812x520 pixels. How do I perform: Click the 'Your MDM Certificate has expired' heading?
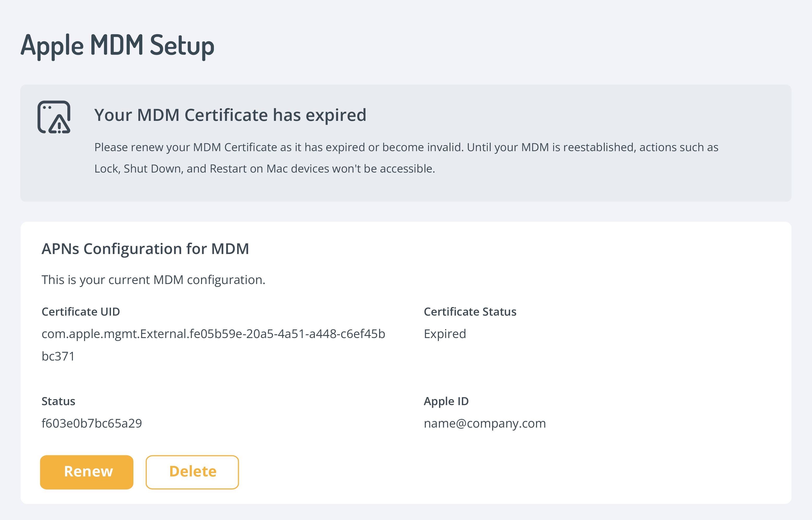(230, 115)
